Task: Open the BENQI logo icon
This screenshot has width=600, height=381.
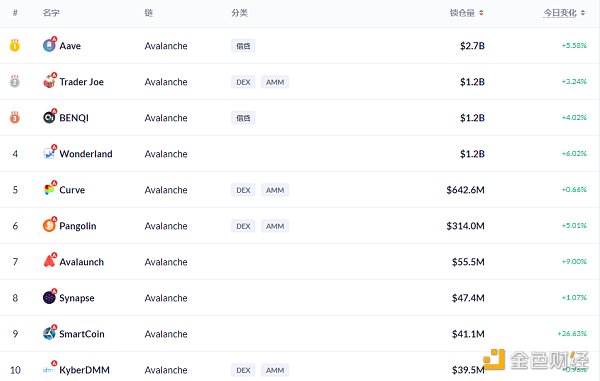Action: [49, 117]
